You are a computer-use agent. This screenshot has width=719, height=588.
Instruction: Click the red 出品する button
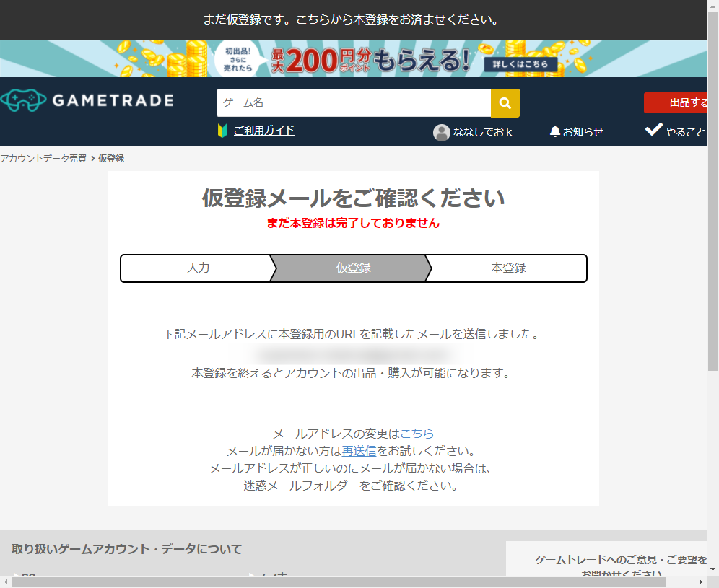coord(676,102)
